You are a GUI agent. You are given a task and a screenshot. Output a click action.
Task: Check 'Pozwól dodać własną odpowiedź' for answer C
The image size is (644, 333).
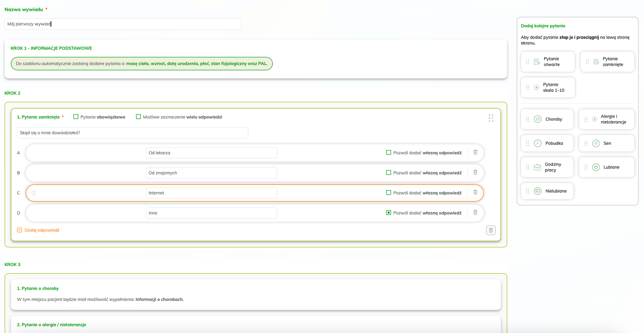pos(389,193)
